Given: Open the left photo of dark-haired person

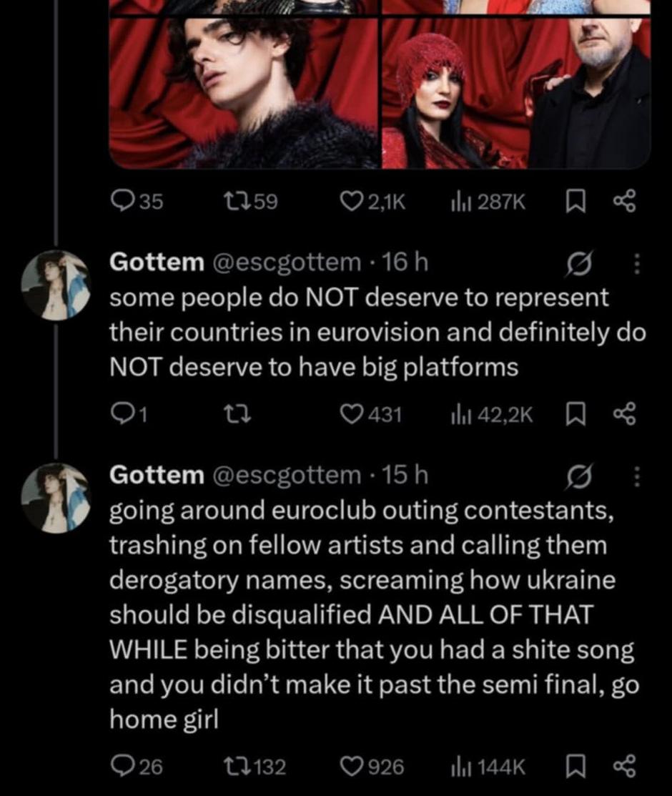Looking at the screenshot, I should (x=243, y=86).
